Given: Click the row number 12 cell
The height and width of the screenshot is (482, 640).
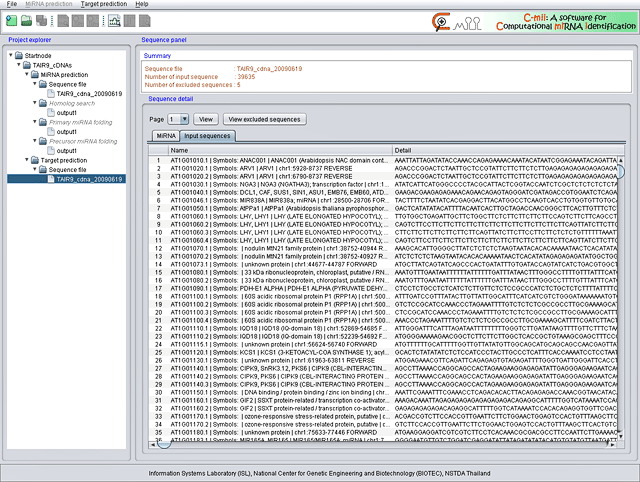Looking at the screenshot, I should click(158, 249).
